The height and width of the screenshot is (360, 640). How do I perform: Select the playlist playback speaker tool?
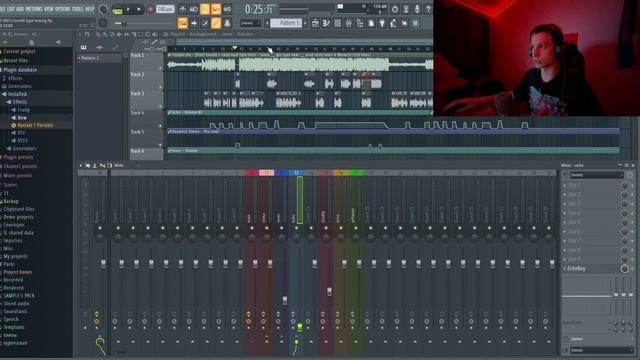coord(155,35)
